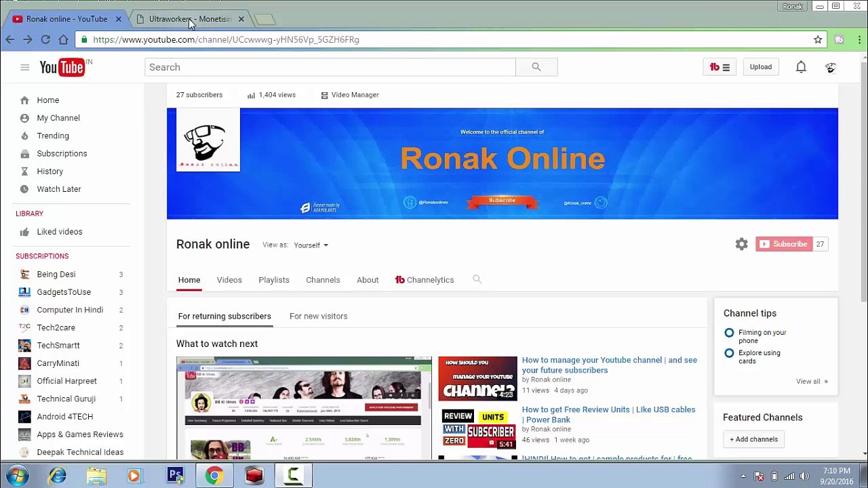Click the large 'What to watch next' thumbnail
Screen dimensions: 868x488
[x=304, y=408]
